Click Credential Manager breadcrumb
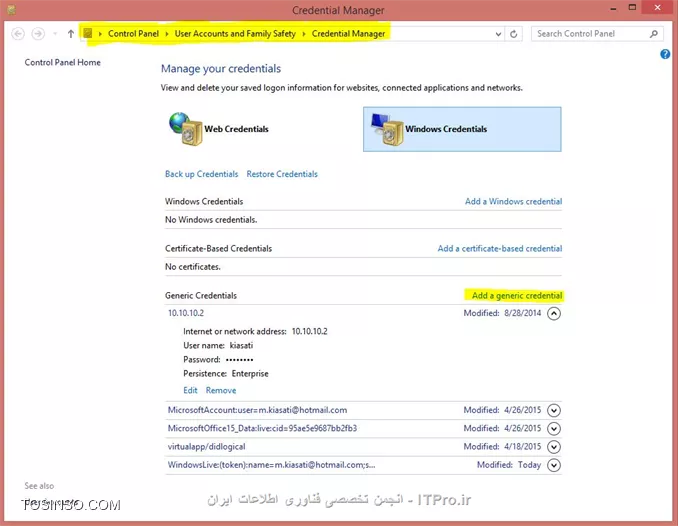Screen dimensions: 678x526 pos(349,33)
